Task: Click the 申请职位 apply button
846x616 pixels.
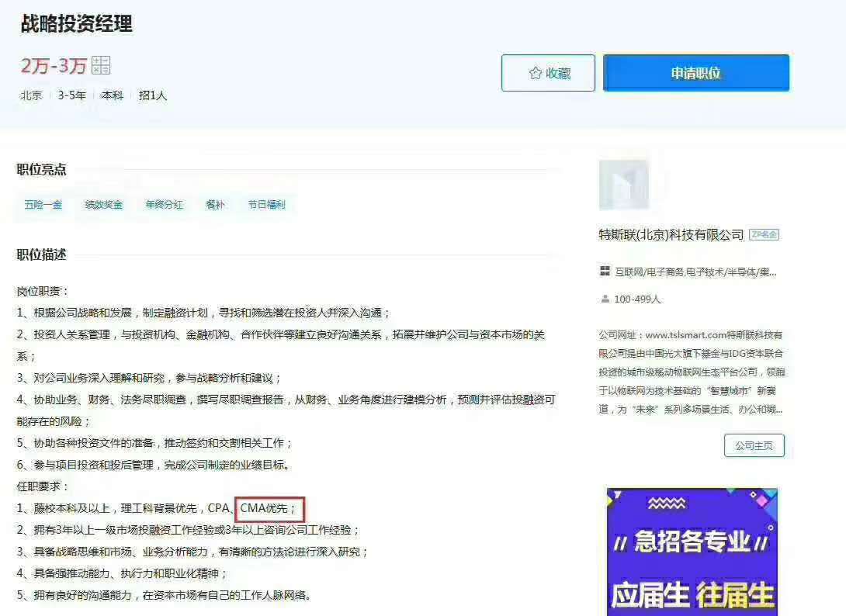Action: pos(695,72)
